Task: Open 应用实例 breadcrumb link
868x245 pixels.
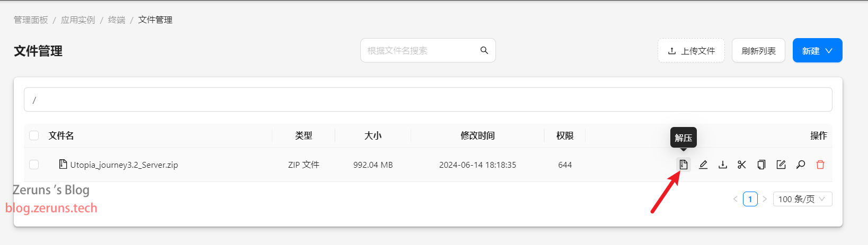Action: pyautogui.click(x=78, y=20)
